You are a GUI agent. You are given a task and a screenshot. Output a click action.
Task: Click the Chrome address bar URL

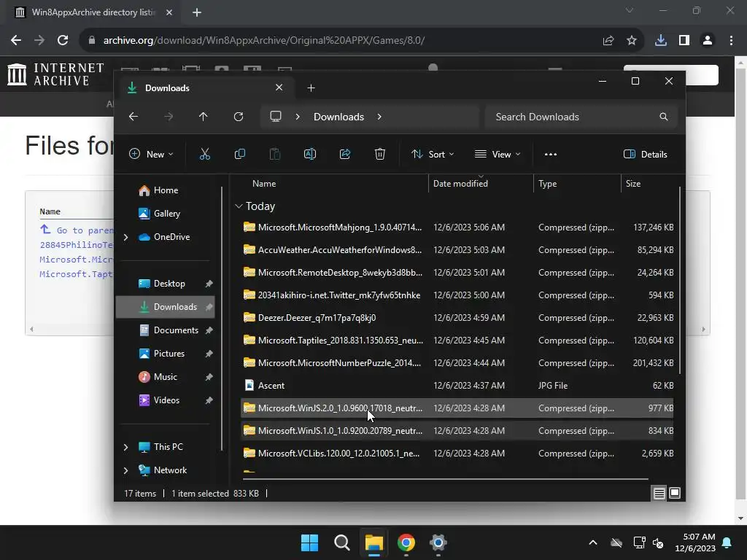264,41
